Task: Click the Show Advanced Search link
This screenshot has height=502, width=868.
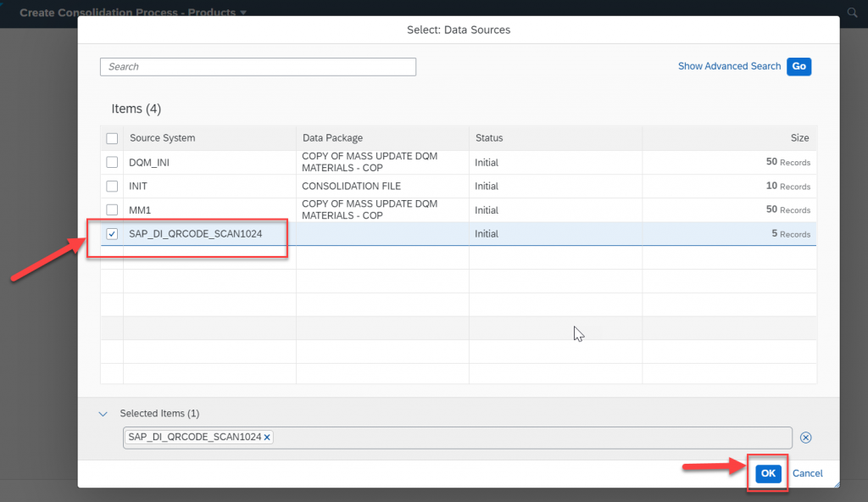Action: coord(729,66)
